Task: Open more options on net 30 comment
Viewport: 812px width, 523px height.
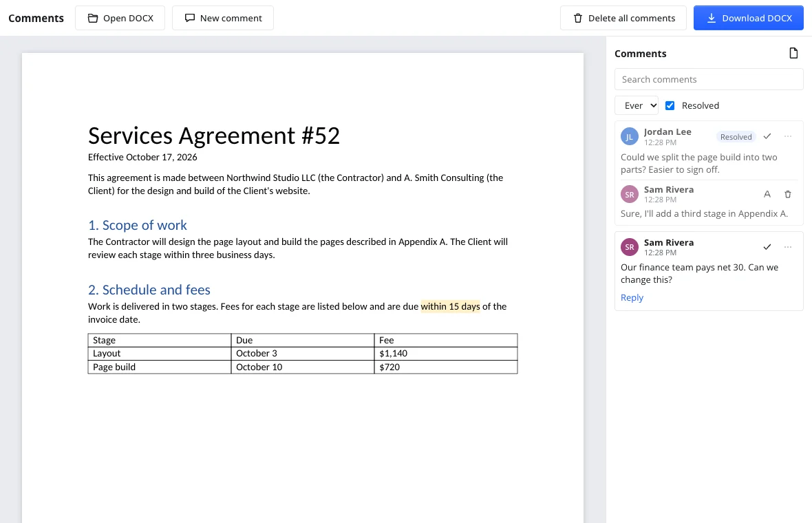Action: (x=788, y=247)
